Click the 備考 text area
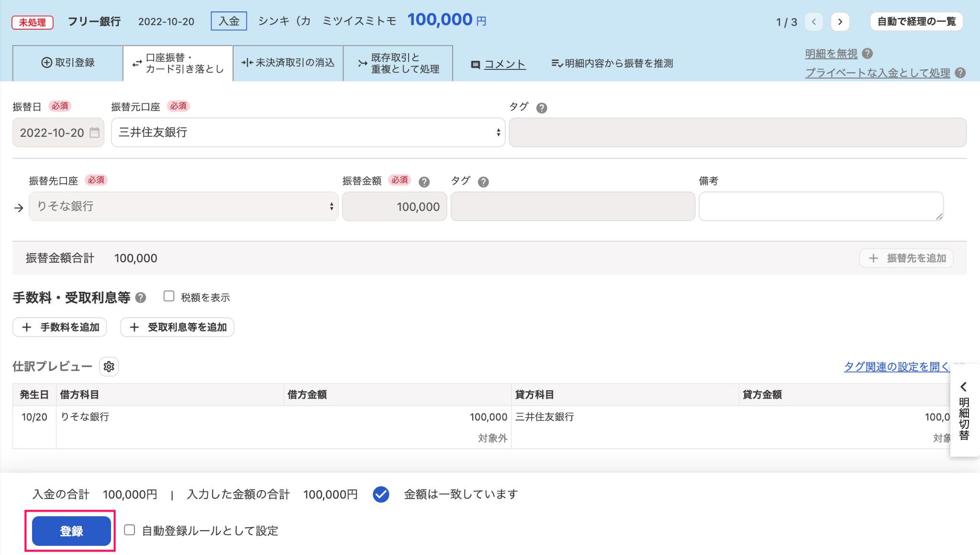This screenshot has height=555, width=980. click(821, 206)
